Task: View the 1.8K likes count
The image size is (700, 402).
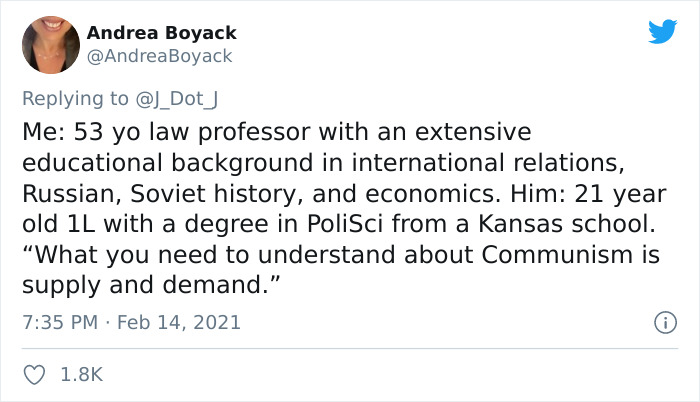Action: pyautogui.click(x=81, y=374)
